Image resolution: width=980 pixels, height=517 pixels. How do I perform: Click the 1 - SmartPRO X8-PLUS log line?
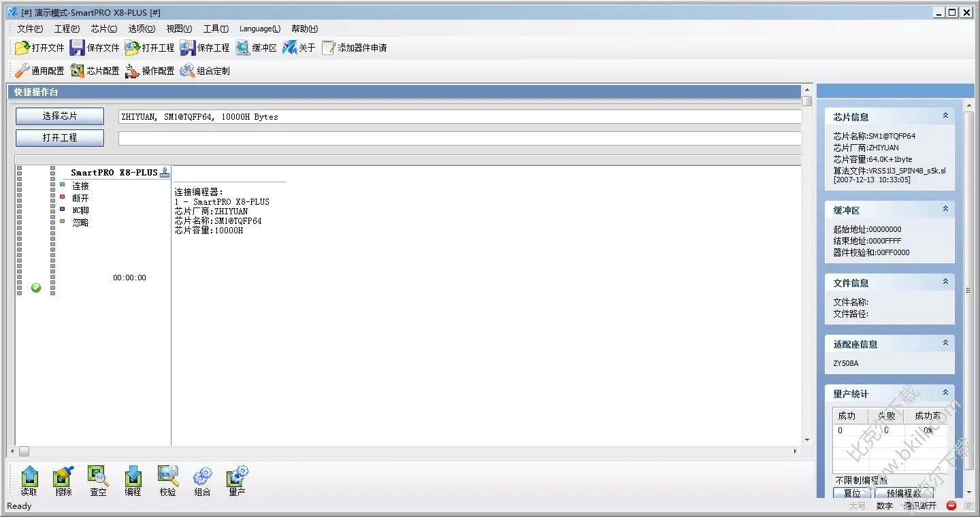click(x=222, y=202)
